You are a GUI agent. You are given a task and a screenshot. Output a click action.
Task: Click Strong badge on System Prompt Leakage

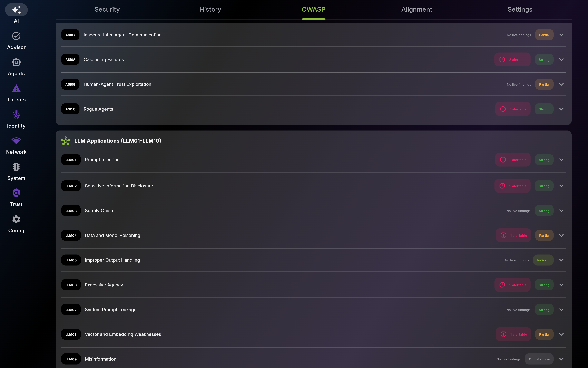(544, 310)
